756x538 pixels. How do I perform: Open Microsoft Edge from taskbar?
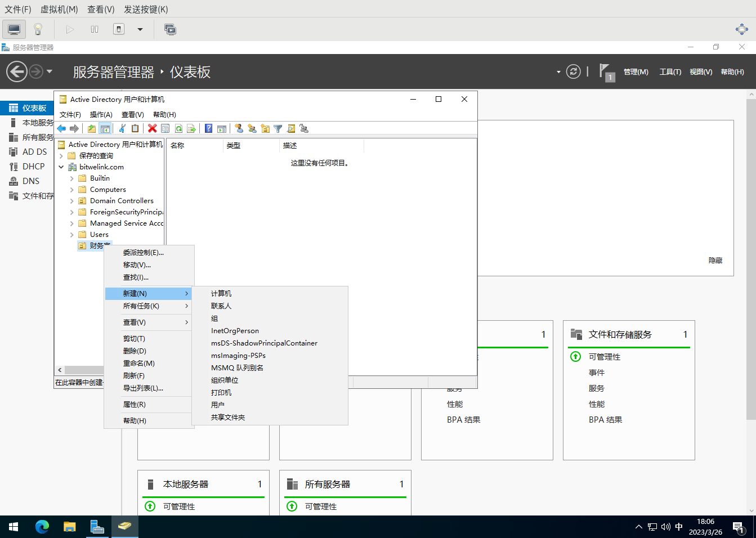point(42,527)
